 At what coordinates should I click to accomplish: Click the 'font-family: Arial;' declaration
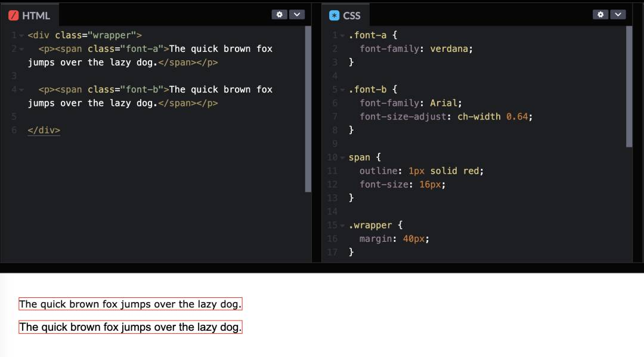point(411,103)
